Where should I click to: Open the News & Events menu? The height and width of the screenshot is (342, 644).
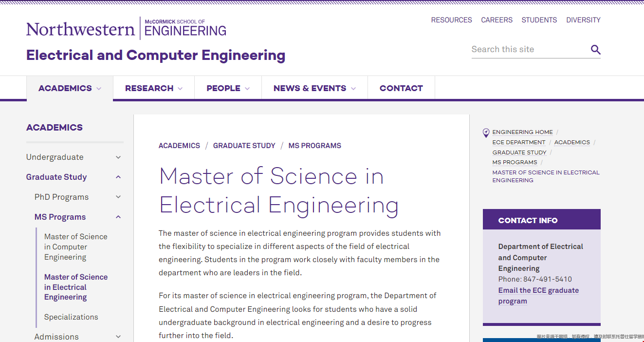point(314,88)
